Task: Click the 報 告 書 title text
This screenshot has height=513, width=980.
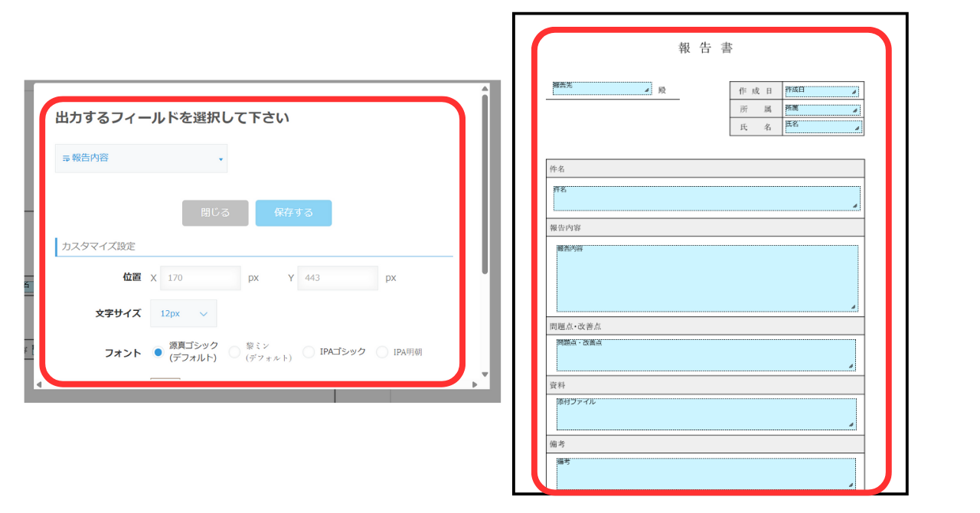Action: pyautogui.click(x=706, y=48)
